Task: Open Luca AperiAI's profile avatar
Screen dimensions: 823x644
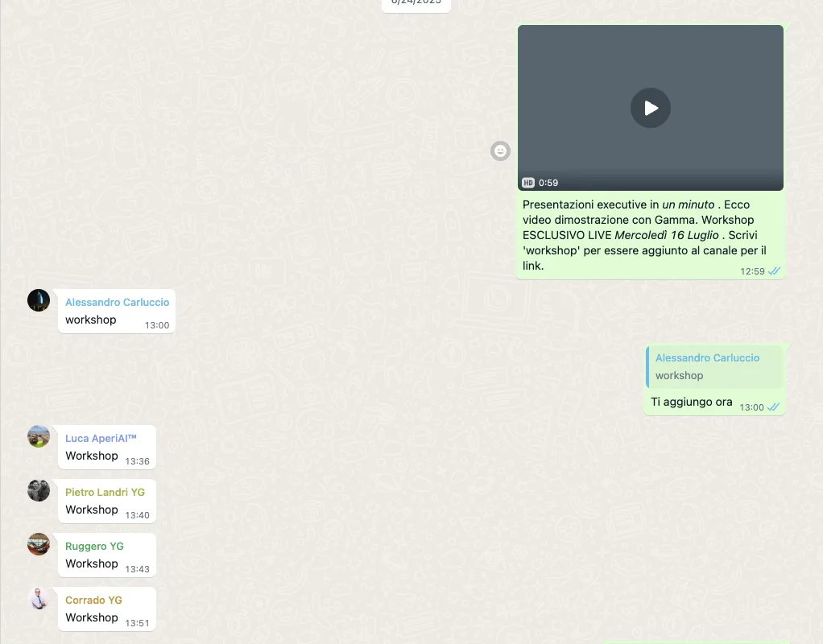Action: [x=39, y=436]
